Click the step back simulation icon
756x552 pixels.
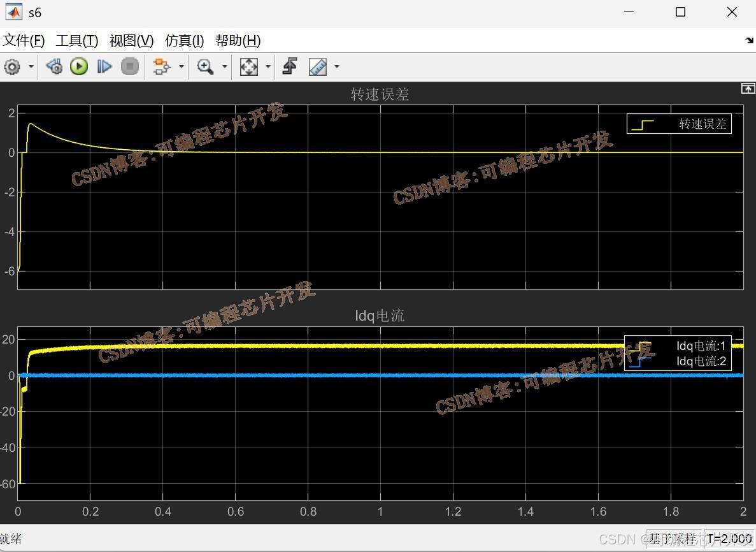pos(54,66)
